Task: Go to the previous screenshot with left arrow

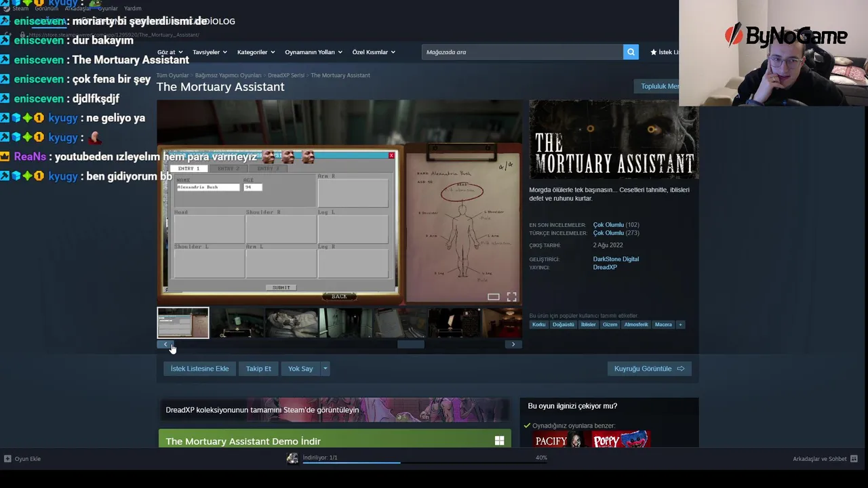Action: click(165, 344)
